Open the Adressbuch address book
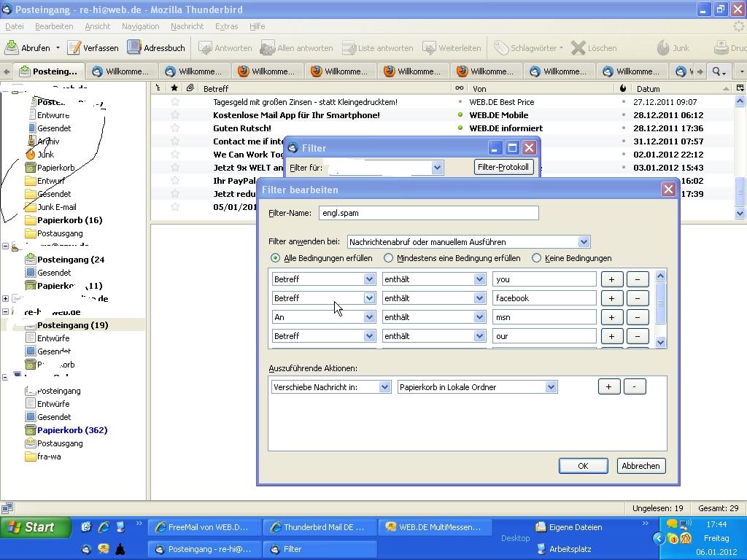 coord(156,48)
